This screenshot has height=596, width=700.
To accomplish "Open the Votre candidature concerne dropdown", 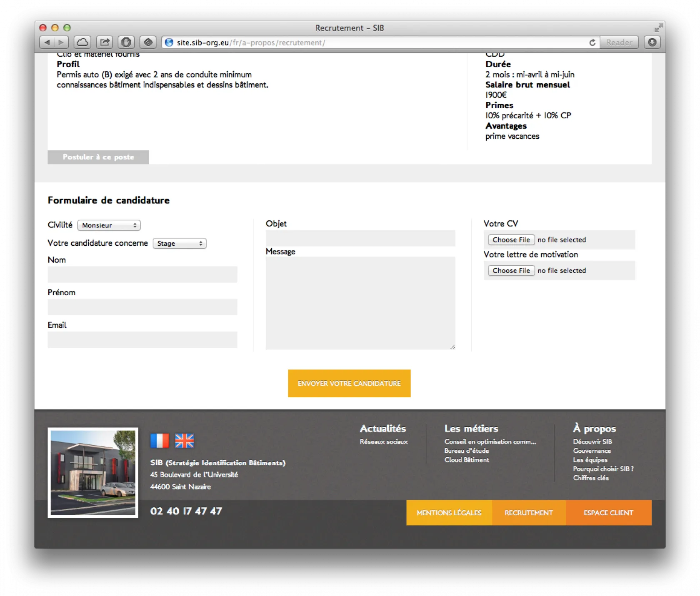I will 179,244.
